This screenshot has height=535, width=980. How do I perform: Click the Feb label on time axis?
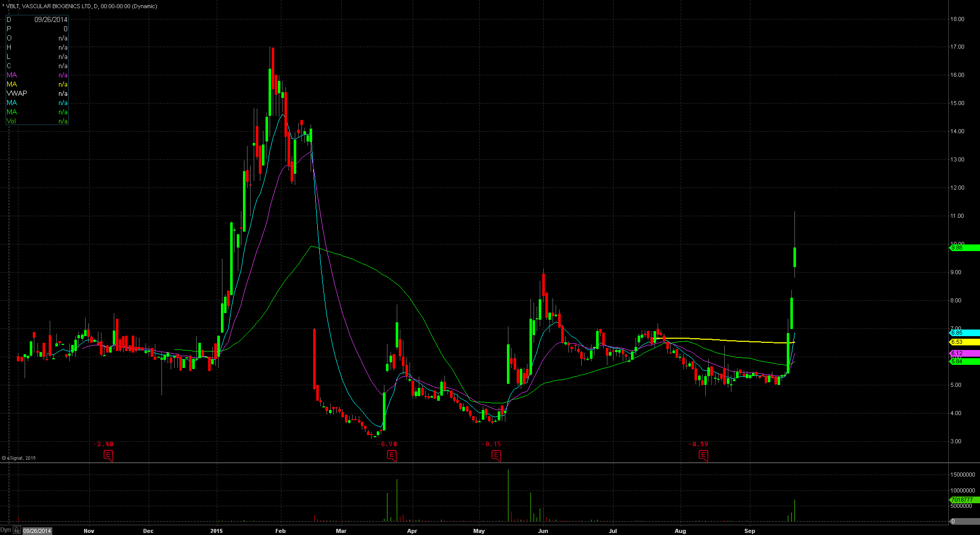(280, 531)
